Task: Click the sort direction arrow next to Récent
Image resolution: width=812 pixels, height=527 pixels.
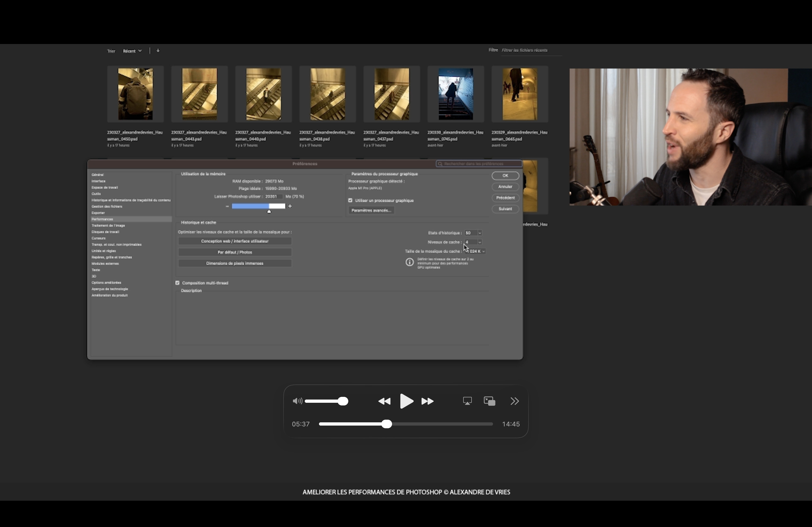Action: (158, 51)
